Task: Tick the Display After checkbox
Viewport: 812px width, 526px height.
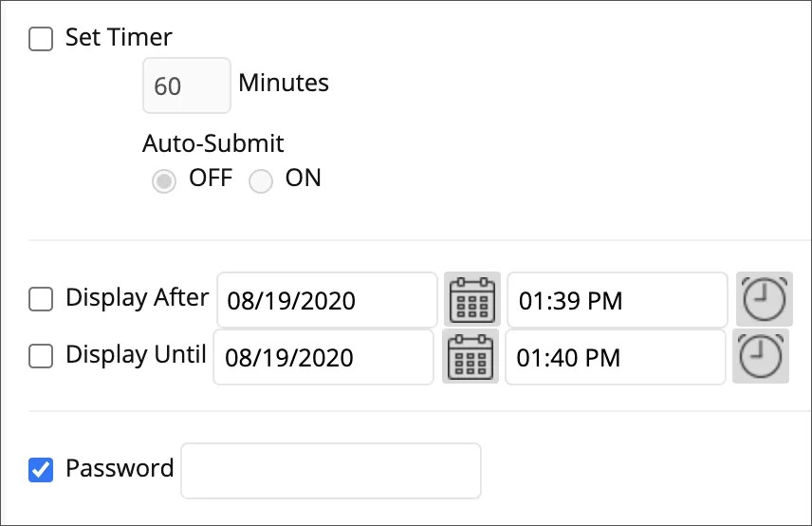Action: tap(41, 299)
